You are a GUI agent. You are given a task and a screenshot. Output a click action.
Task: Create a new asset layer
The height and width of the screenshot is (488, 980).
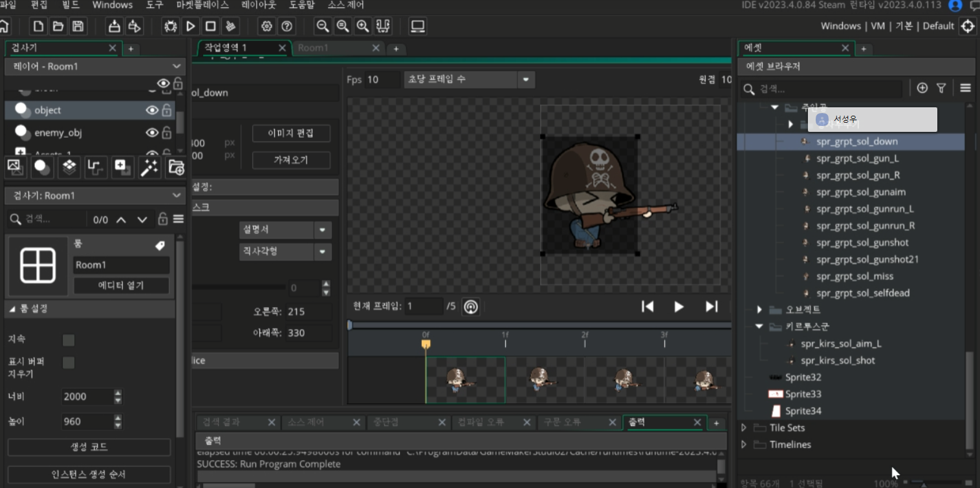[x=122, y=167]
